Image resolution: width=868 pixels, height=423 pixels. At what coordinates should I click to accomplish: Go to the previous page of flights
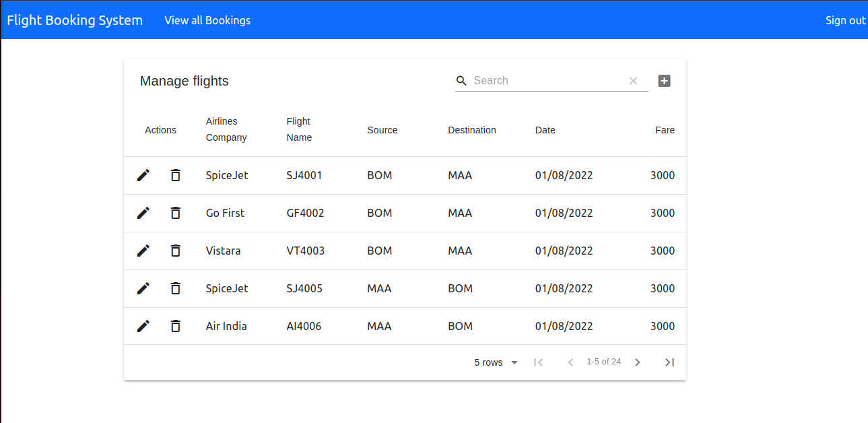(570, 362)
